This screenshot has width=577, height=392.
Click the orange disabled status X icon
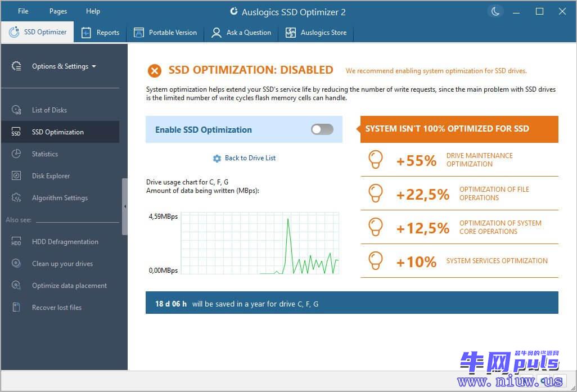point(155,70)
